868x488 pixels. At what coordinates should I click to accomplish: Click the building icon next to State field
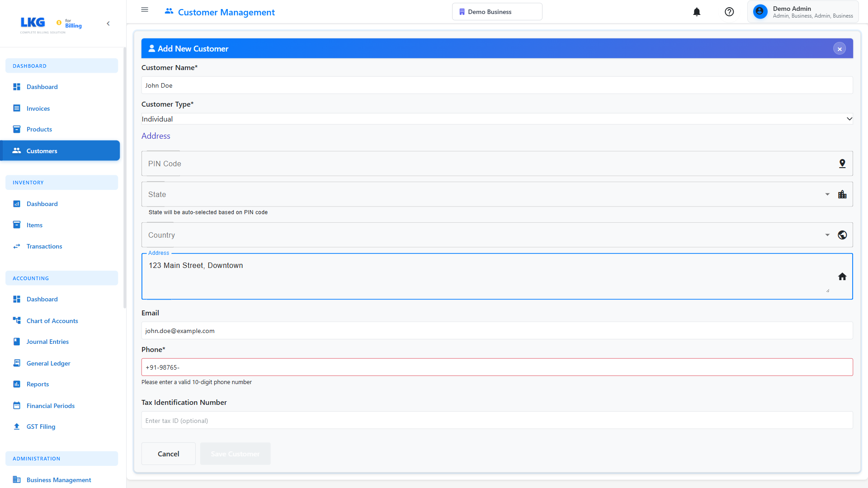tap(842, 194)
